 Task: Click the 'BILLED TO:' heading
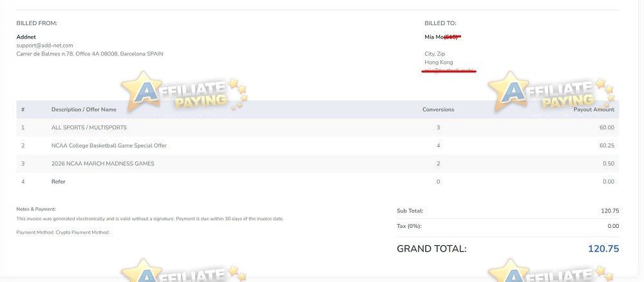click(x=440, y=23)
